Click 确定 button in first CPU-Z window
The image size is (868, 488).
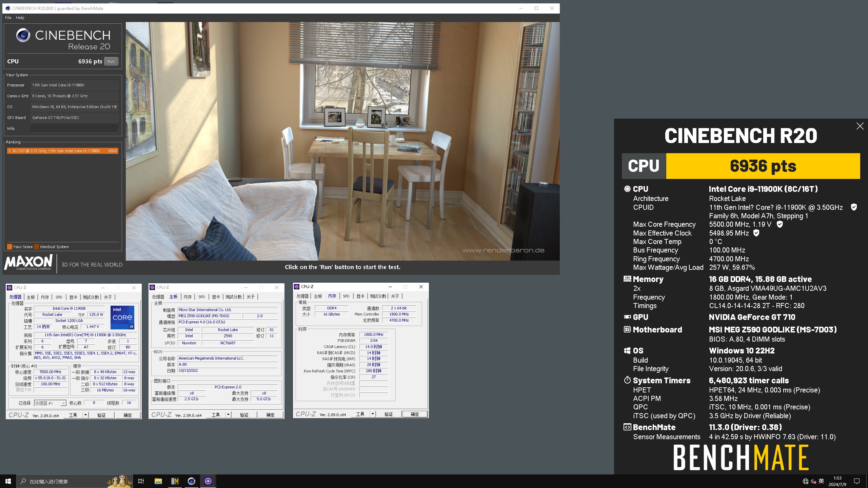tap(128, 415)
